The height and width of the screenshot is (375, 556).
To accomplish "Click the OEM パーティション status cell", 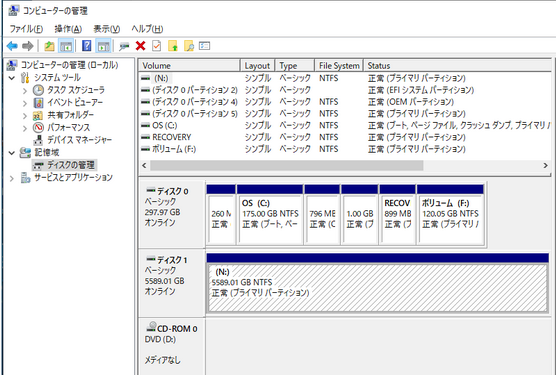I will 411,102.
